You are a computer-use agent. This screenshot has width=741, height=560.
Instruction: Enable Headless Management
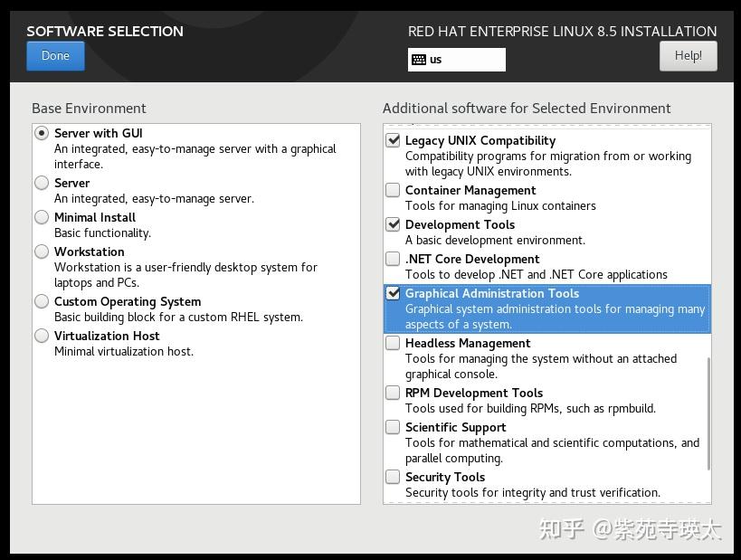pos(393,343)
